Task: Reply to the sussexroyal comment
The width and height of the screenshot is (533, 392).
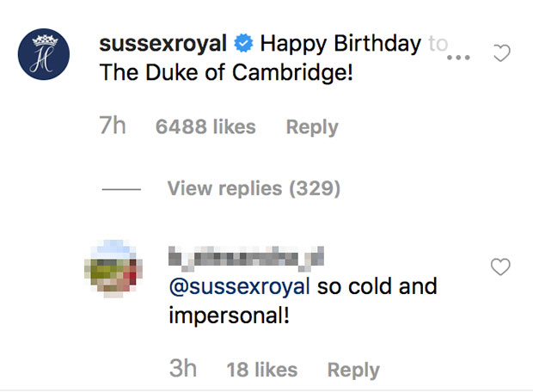Action: coord(311,127)
